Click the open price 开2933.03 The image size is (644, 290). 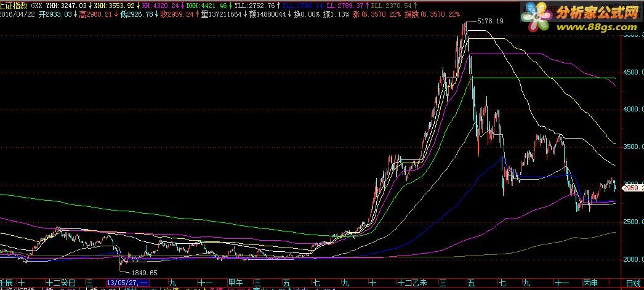[55, 14]
